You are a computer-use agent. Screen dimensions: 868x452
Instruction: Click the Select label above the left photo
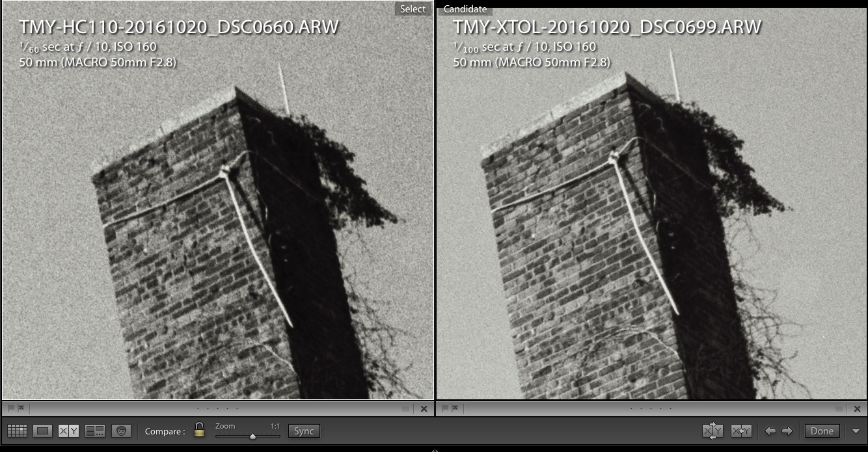click(x=413, y=8)
